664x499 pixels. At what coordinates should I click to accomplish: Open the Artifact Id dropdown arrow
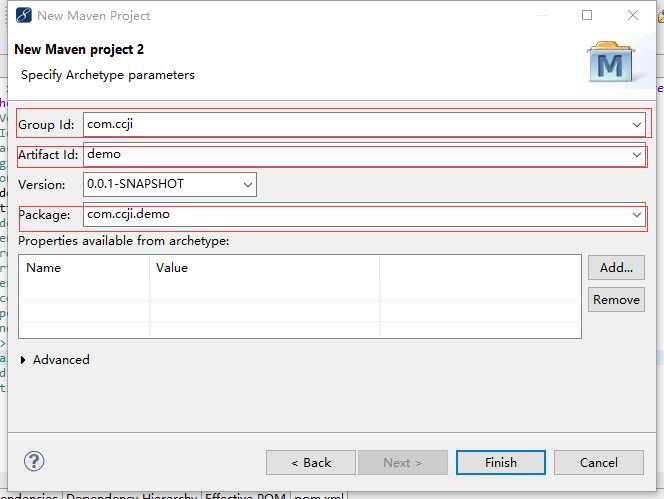point(636,155)
